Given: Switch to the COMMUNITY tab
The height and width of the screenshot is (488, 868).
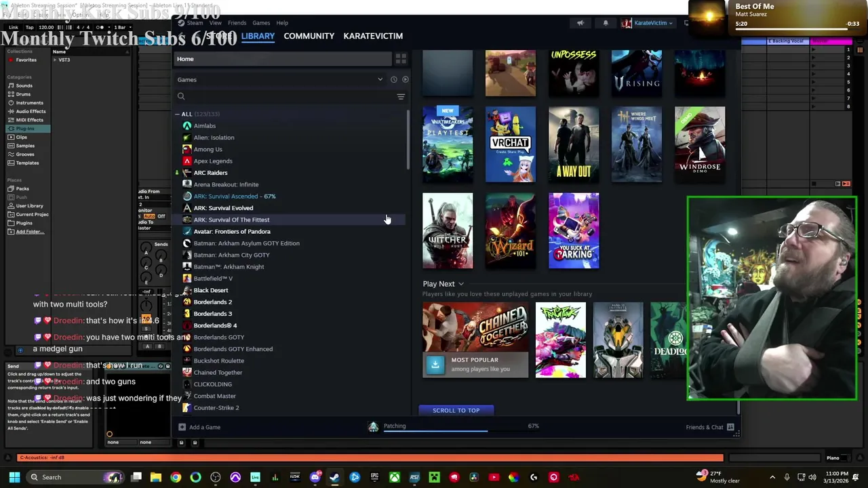Looking at the screenshot, I should coord(309,36).
